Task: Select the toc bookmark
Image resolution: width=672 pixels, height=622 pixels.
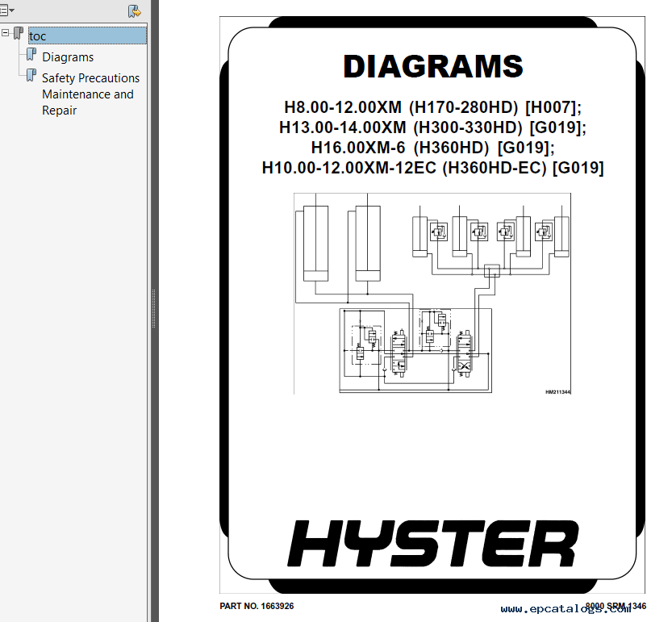Action: [x=87, y=36]
